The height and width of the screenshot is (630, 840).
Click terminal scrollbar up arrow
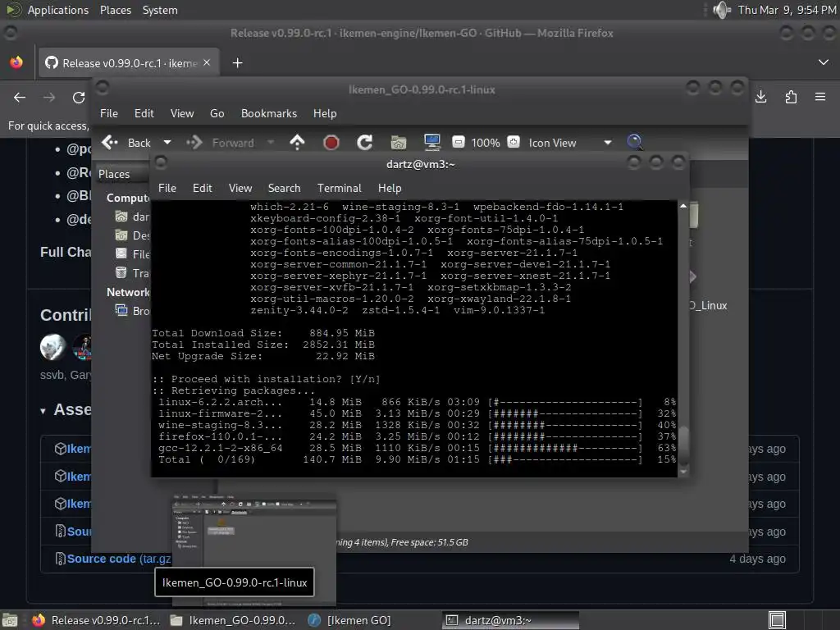683,206
